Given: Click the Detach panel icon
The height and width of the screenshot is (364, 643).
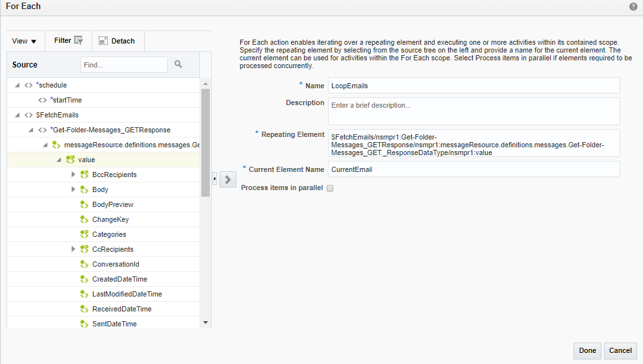Looking at the screenshot, I should pos(103,41).
